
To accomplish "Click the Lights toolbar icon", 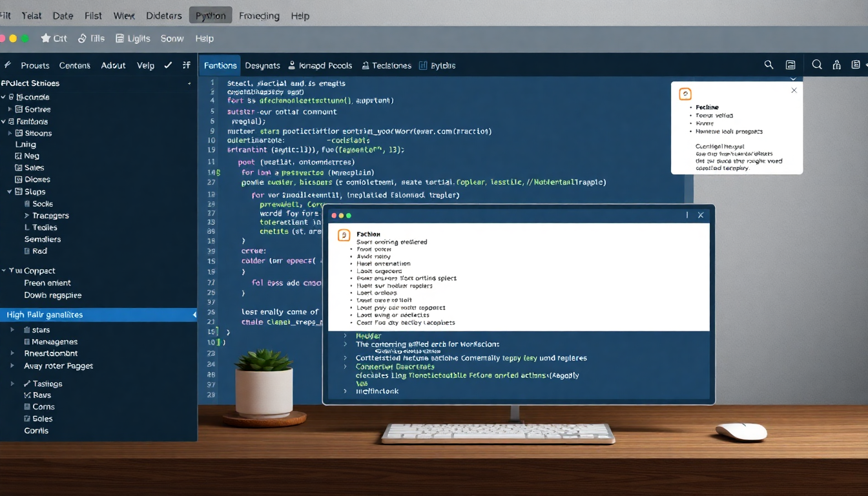I will (x=119, y=39).
